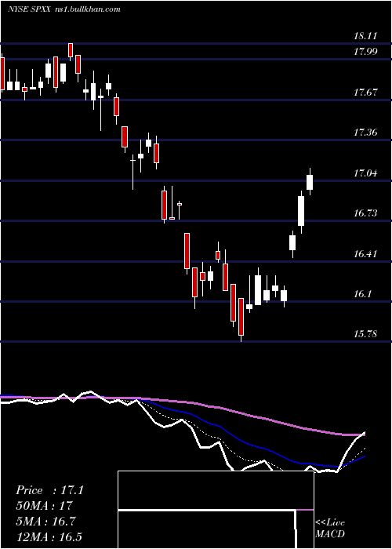Click the 5MA : 16.7 readout
The width and height of the screenshot is (392, 549).
[x=45, y=522]
